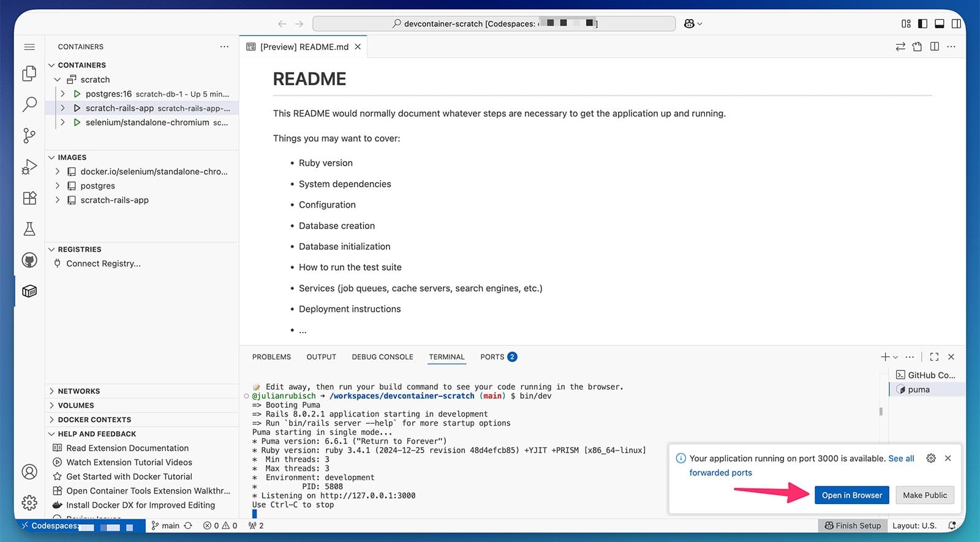Open Source Control view icon
The image size is (980, 542).
(29, 135)
